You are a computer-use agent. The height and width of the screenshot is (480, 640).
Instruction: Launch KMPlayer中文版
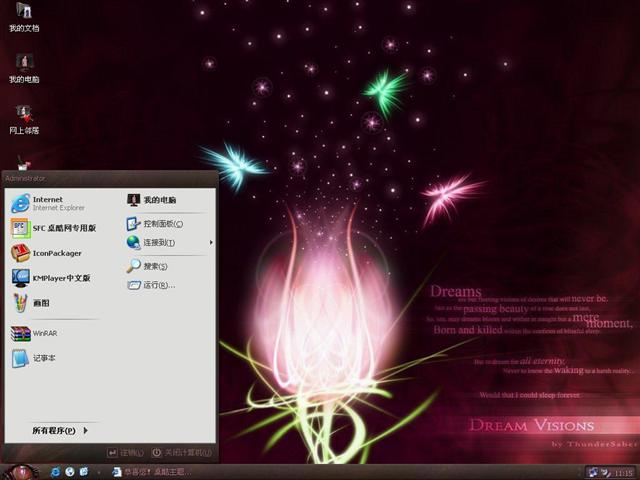tap(53, 278)
